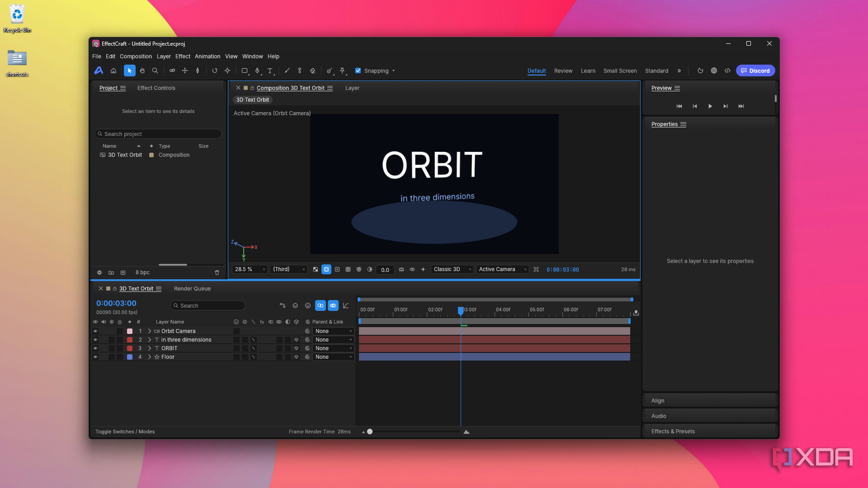The image size is (868, 488).
Task: Click the Home icon in toolbar
Action: pyautogui.click(x=113, y=70)
